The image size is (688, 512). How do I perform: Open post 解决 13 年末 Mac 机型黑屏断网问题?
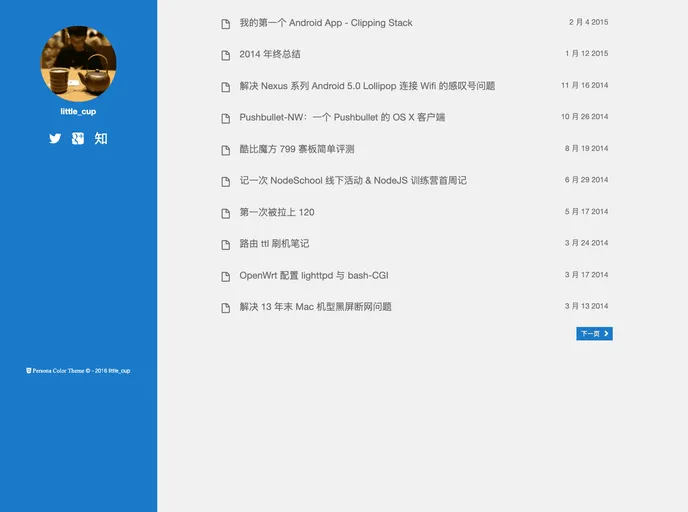[x=315, y=307]
